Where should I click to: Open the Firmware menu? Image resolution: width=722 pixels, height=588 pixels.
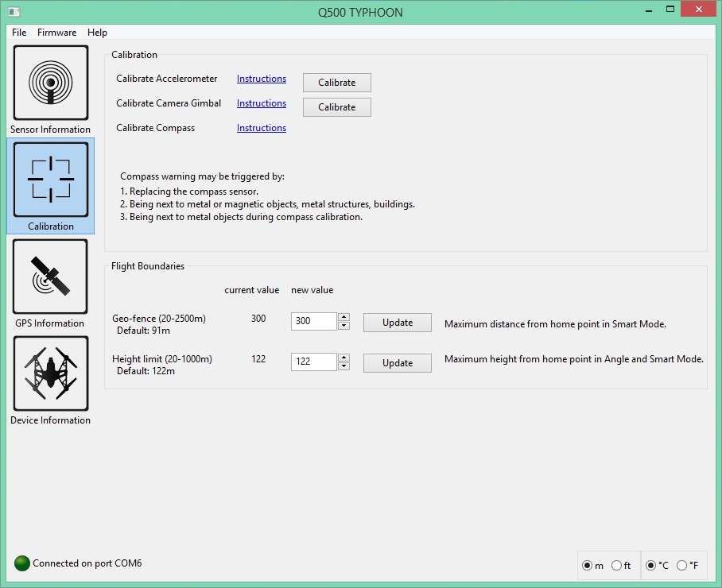pos(56,33)
